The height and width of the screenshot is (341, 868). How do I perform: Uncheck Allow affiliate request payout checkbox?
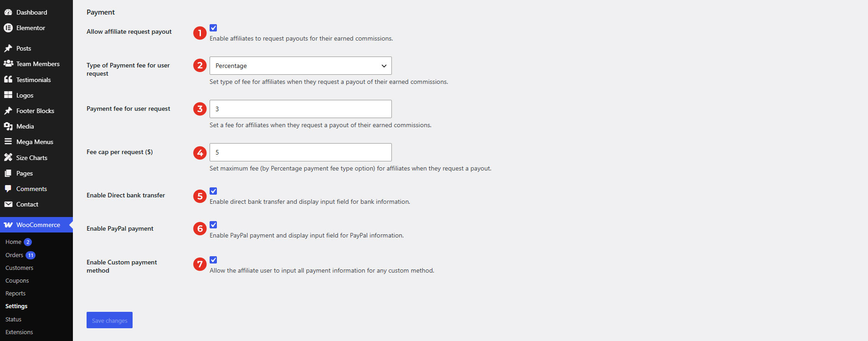pyautogui.click(x=213, y=28)
